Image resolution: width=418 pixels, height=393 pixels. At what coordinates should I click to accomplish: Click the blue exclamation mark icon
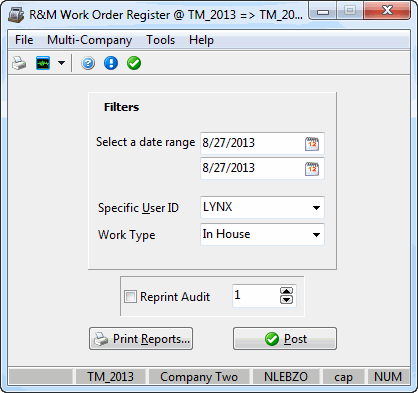[111, 63]
